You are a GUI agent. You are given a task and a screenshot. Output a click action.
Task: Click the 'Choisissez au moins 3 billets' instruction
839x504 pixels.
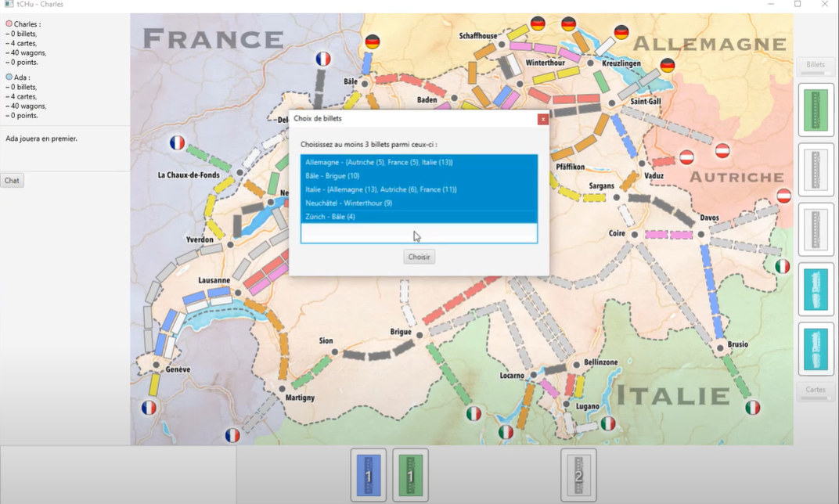(369, 145)
